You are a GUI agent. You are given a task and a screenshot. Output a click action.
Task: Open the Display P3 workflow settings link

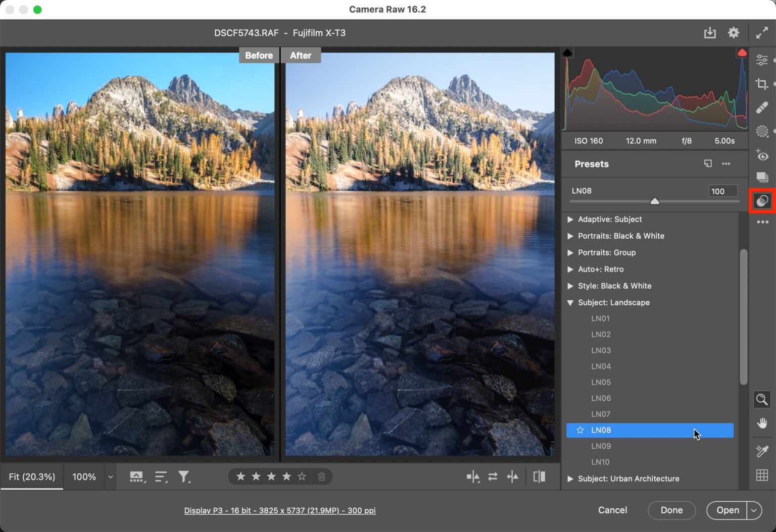279,510
